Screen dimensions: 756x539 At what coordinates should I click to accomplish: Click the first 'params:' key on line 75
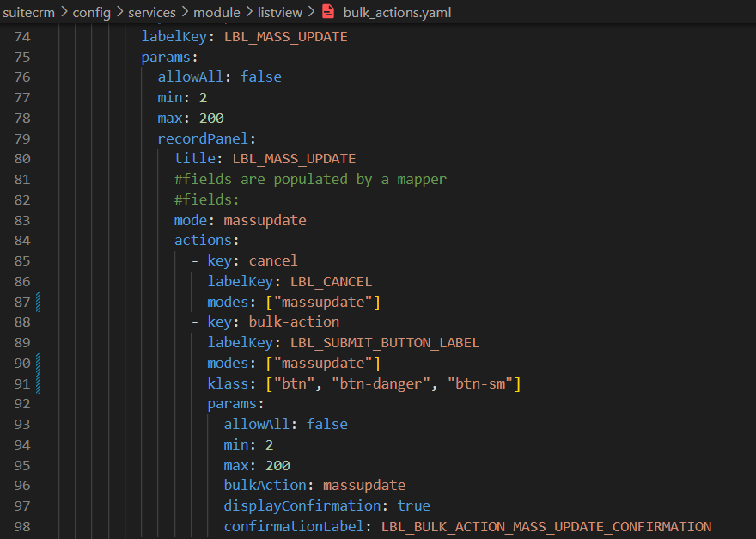[170, 57]
